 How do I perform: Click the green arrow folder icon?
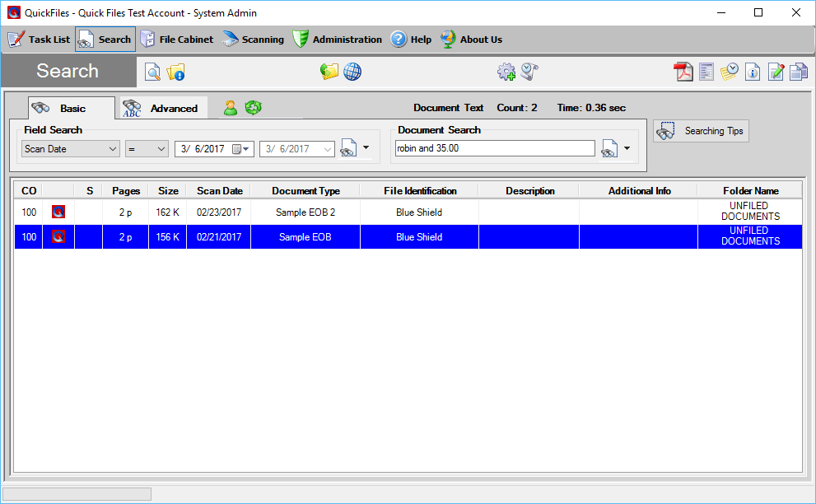click(x=329, y=72)
